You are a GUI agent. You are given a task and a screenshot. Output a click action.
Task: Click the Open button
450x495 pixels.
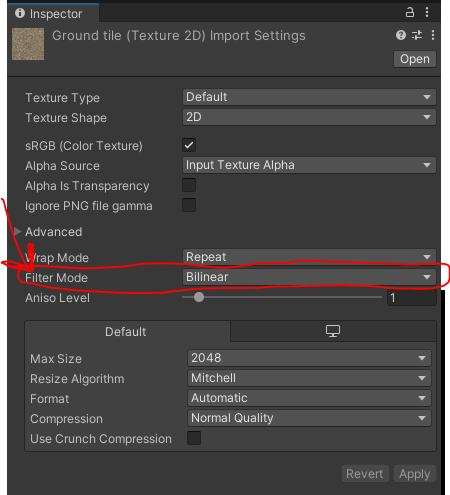(415, 59)
